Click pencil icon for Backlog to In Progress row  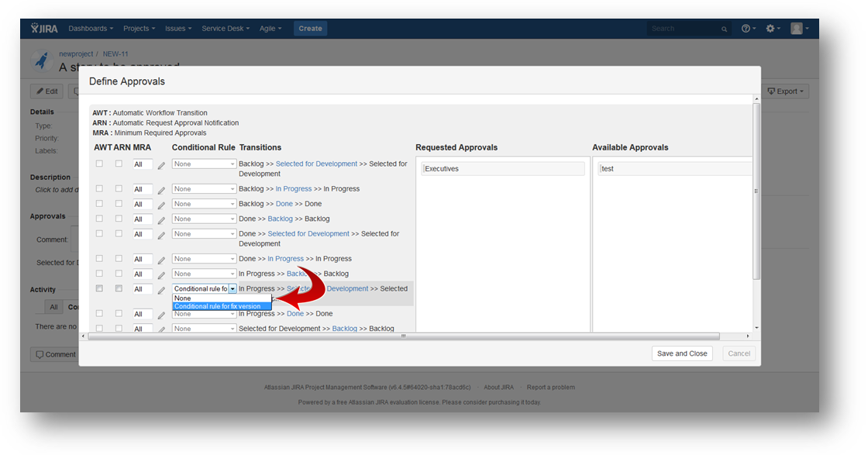[161, 190]
